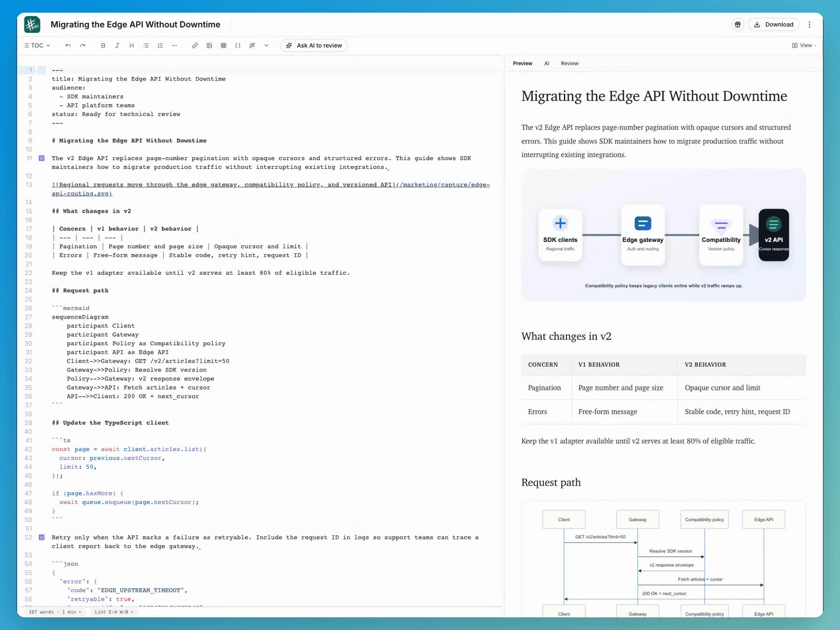
Task: Switch to the Preview tab
Action: [x=522, y=63]
